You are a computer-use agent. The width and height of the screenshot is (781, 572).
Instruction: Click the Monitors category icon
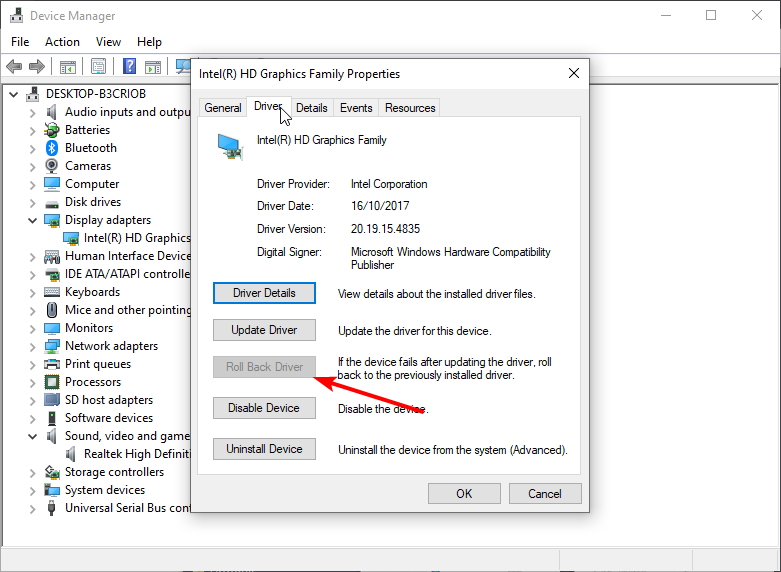52,328
